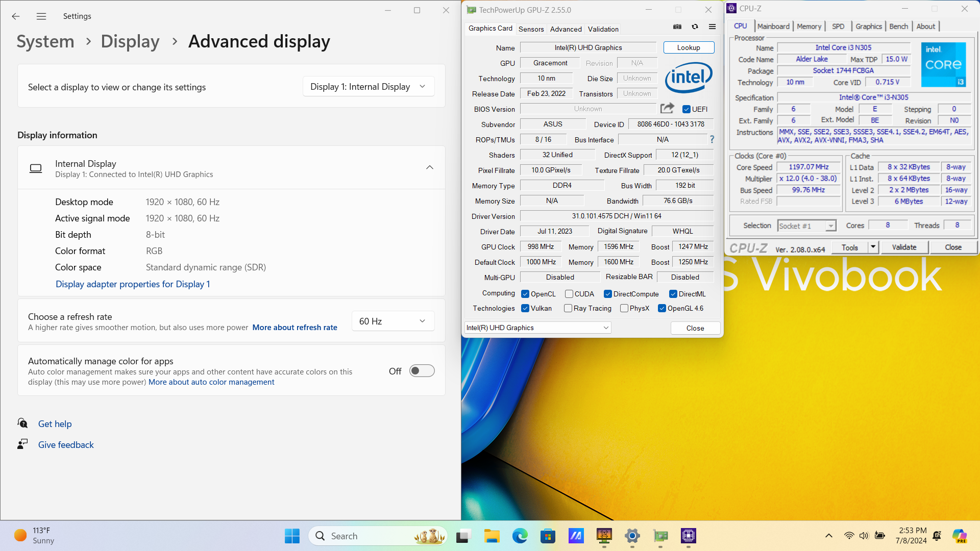980x551 pixels.
Task: Open weather widget showing 113°F
Action: click(35, 536)
